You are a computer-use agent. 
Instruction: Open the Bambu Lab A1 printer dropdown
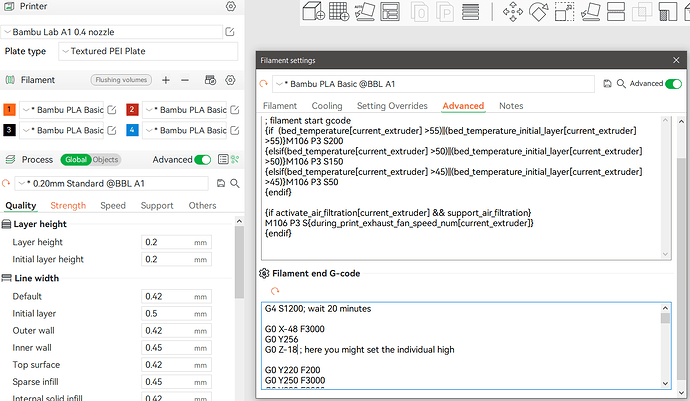point(112,32)
